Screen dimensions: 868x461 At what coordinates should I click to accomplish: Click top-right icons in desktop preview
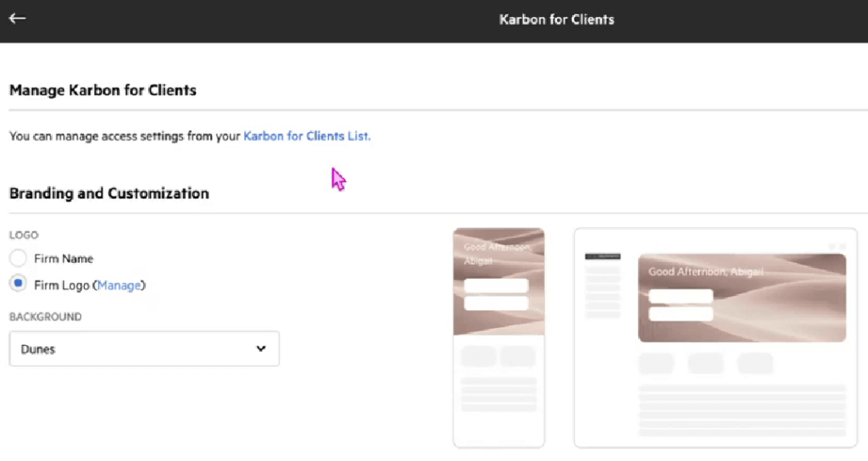(837, 247)
